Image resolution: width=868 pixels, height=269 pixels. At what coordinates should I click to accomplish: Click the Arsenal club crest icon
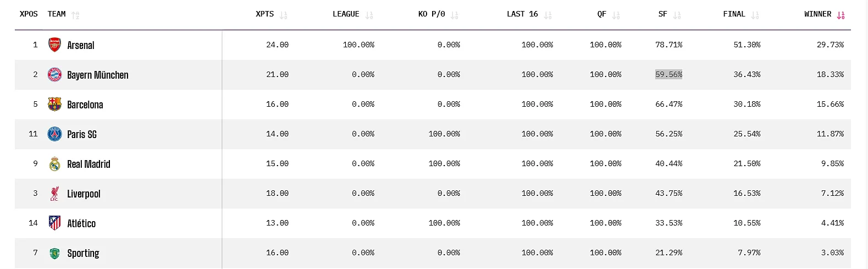click(54, 45)
